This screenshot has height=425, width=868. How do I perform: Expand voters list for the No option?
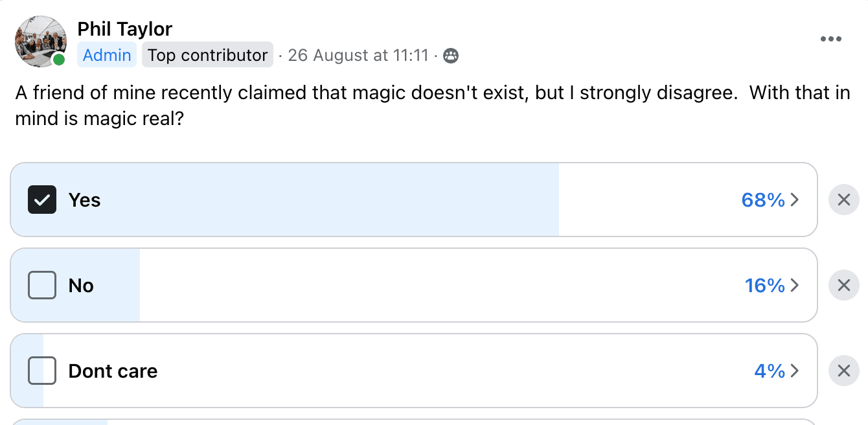click(795, 286)
